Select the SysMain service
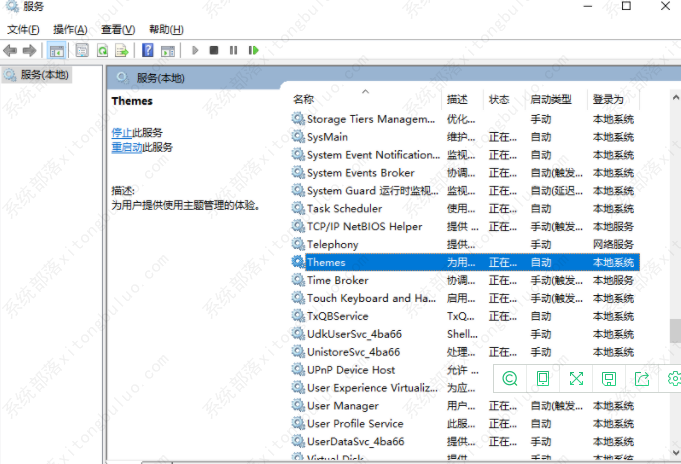 (327, 137)
